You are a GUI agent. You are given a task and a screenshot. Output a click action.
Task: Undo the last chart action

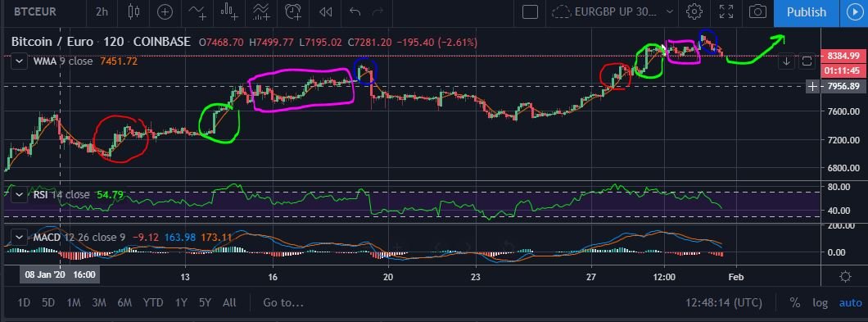tap(355, 11)
